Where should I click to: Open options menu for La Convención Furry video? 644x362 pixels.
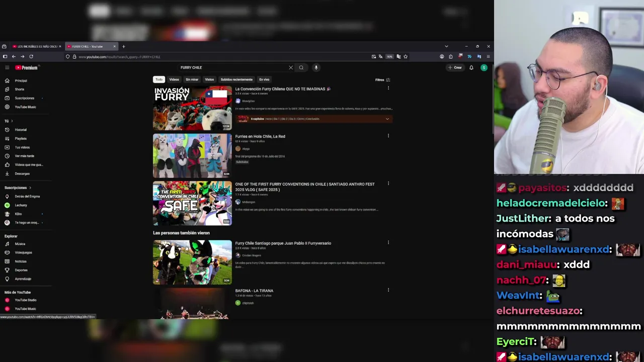coord(388,88)
